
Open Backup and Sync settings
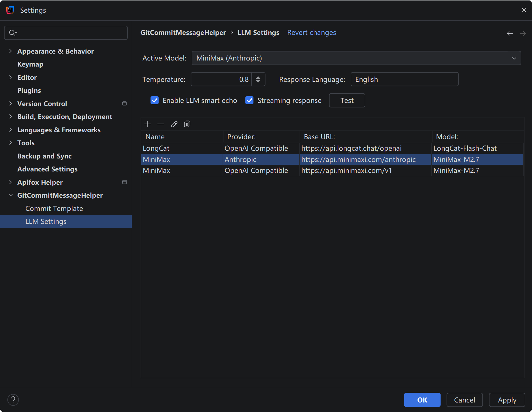44,156
